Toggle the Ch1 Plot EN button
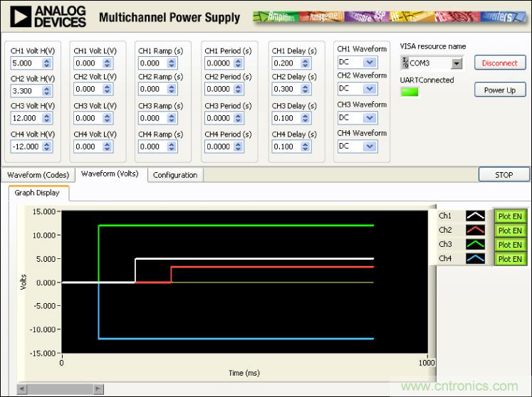Viewport: 532px width, 397px height. click(x=509, y=216)
